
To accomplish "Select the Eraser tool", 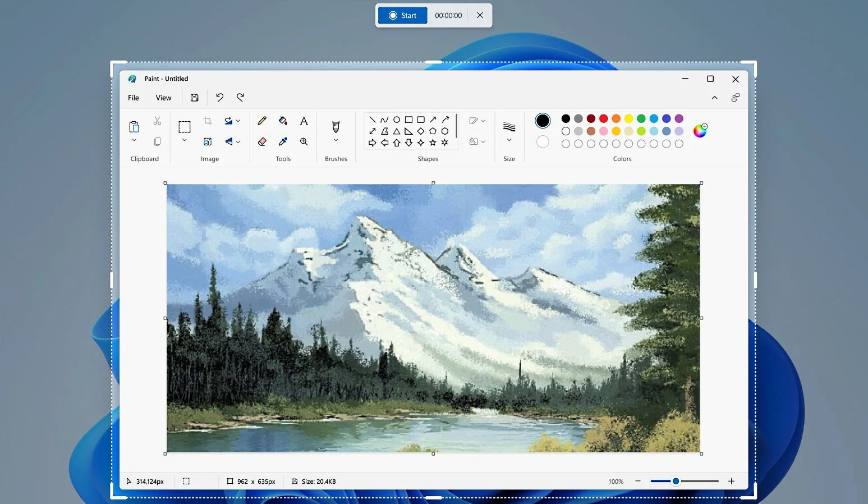I will pyautogui.click(x=261, y=141).
